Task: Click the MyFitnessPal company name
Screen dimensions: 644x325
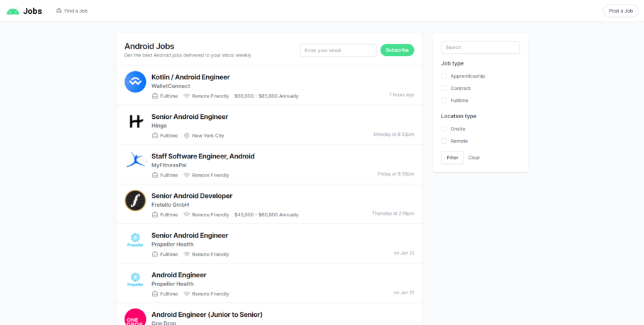Action: tap(169, 165)
